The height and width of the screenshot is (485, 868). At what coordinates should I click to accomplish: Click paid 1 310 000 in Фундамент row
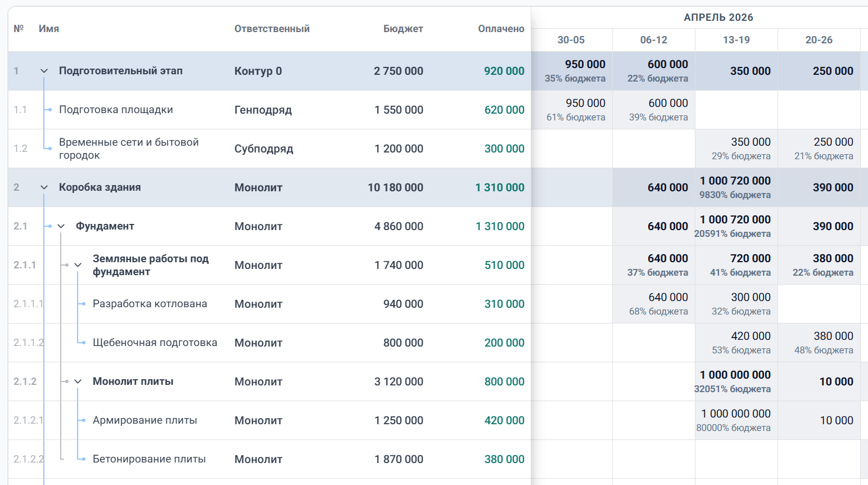tap(500, 226)
